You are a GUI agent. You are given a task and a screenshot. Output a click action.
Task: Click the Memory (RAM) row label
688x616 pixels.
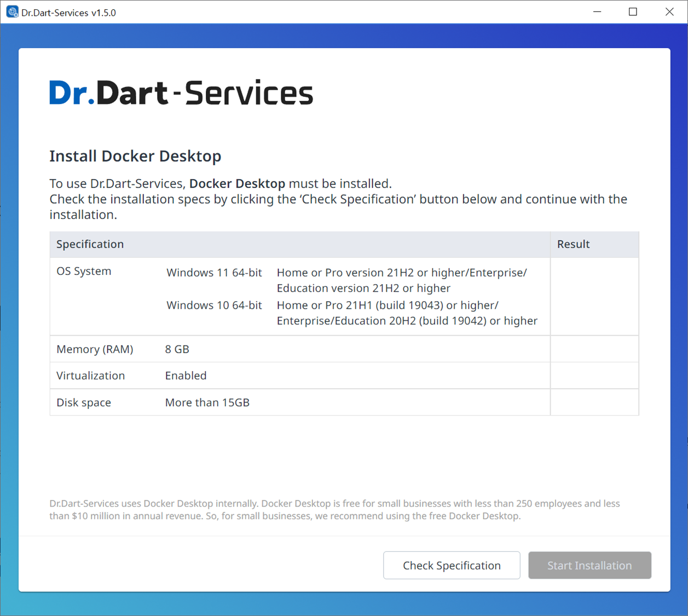95,349
